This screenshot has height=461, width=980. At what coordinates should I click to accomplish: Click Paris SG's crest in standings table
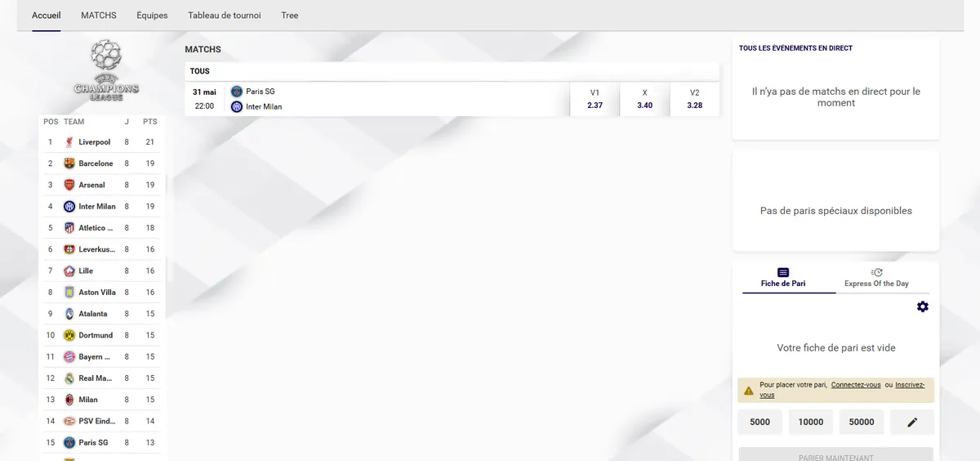point(69,443)
